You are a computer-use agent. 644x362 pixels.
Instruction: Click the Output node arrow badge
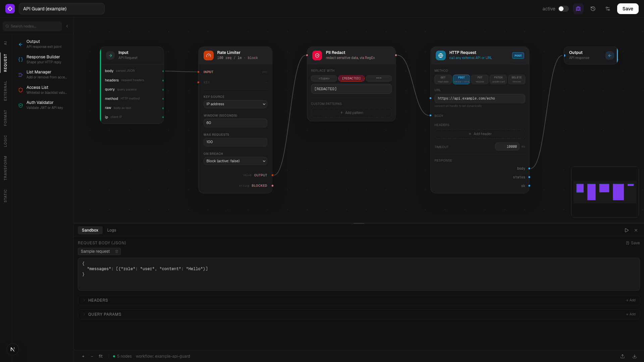pyautogui.click(x=609, y=55)
